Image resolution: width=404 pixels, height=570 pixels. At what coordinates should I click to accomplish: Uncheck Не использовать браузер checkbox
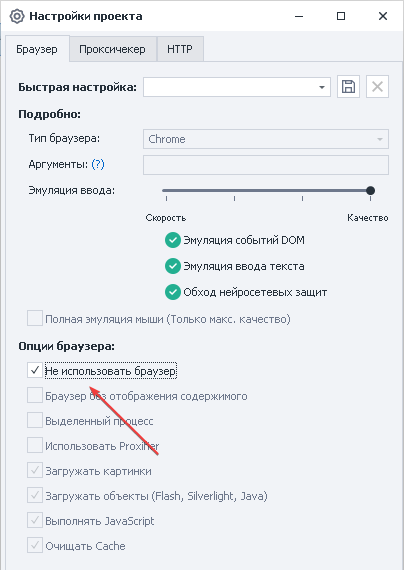click(35, 370)
